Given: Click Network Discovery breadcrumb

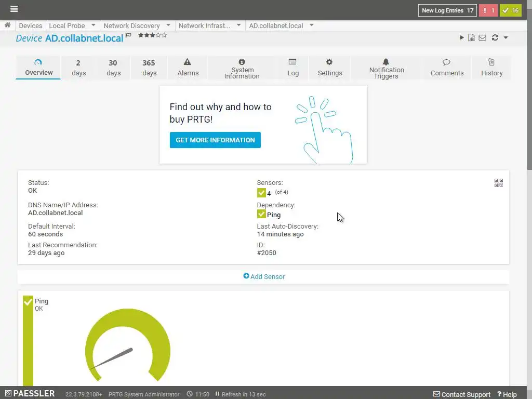Looking at the screenshot, I should pyautogui.click(x=131, y=25).
